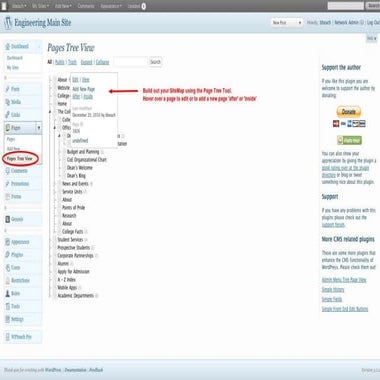380x380 pixels.
Task: Open the Posts menu item
Action: pos(15,89)
